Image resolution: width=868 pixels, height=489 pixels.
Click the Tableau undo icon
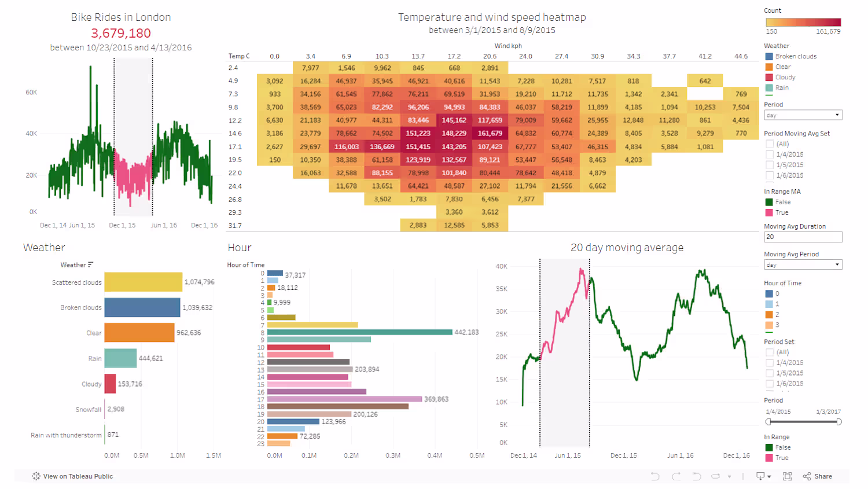coord(655,476)
